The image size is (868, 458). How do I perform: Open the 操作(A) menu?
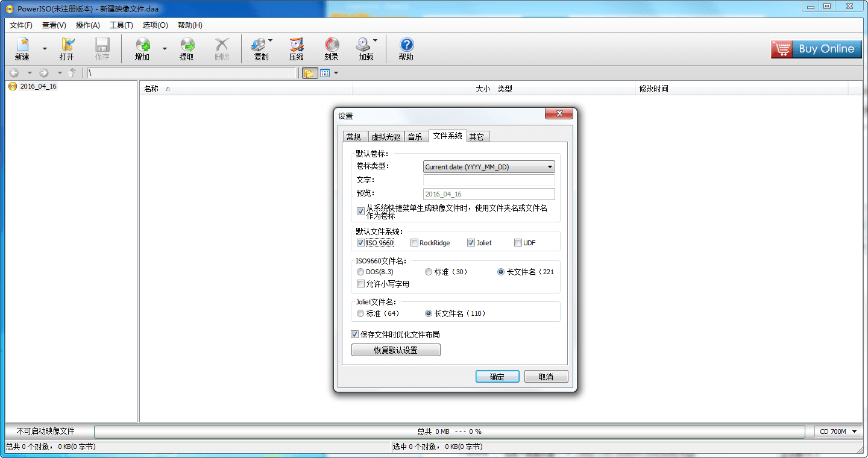(88, 25)
